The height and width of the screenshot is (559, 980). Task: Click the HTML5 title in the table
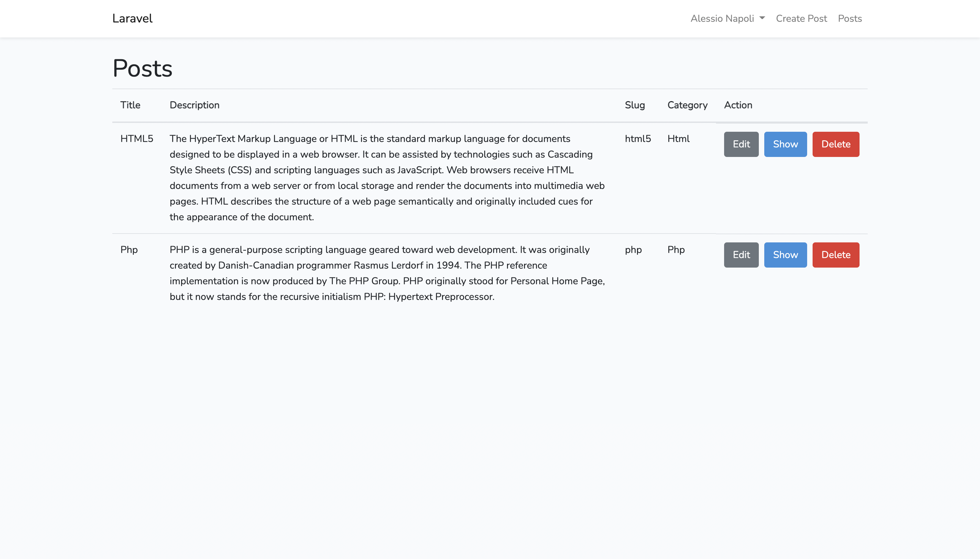[x=136, y=139]
